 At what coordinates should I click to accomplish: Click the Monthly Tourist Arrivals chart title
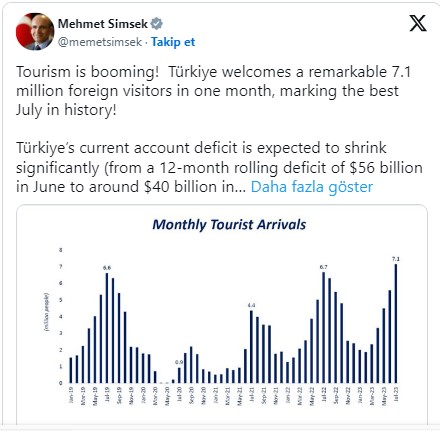pos(229,225)
